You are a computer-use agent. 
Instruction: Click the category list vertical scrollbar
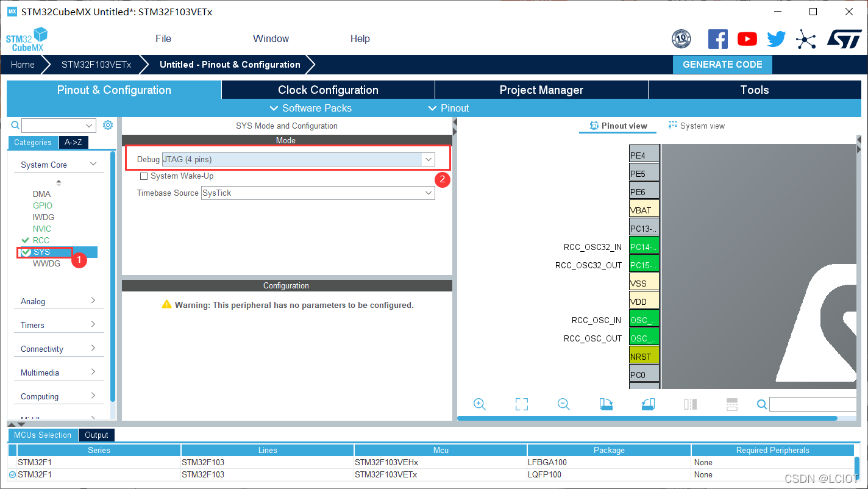[x=113, y=276]
